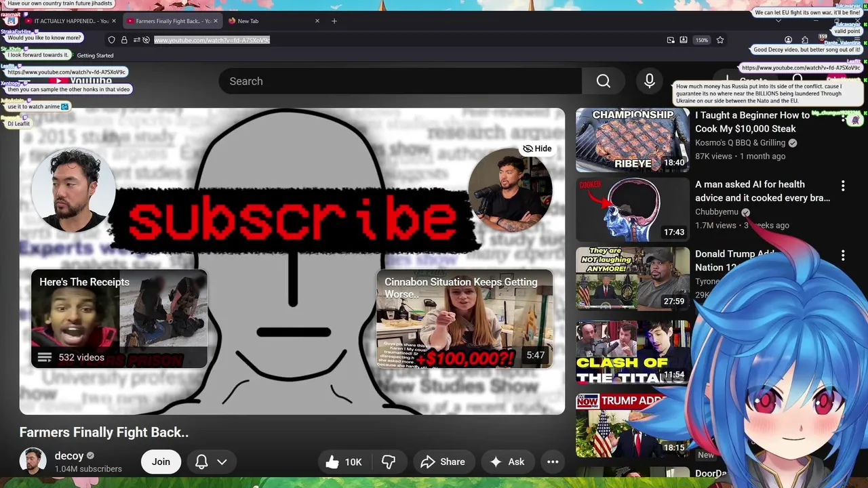
Task: Click right end-screen channel avatar circle
Action: coord(510,190)
